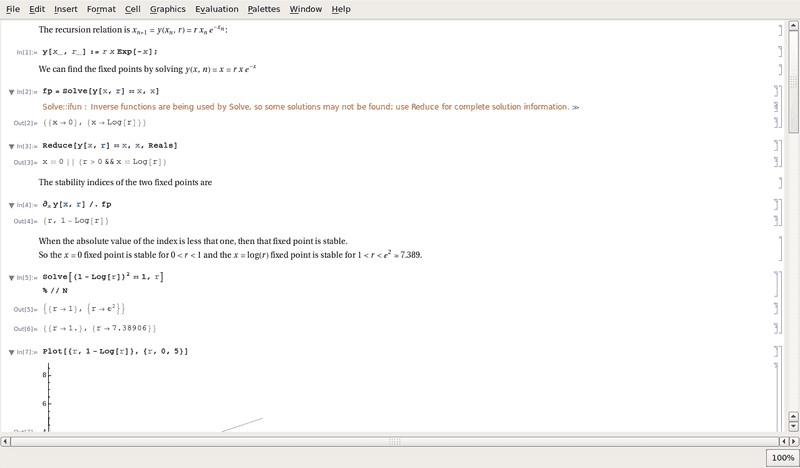Select the cell bracket of Out[6]

[778, 328]
